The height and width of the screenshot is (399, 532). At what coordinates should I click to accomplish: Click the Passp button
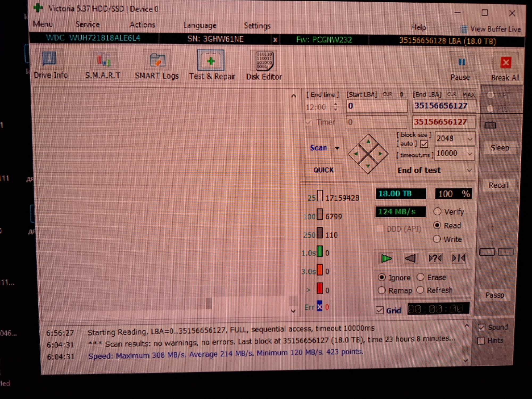(494, 295)
